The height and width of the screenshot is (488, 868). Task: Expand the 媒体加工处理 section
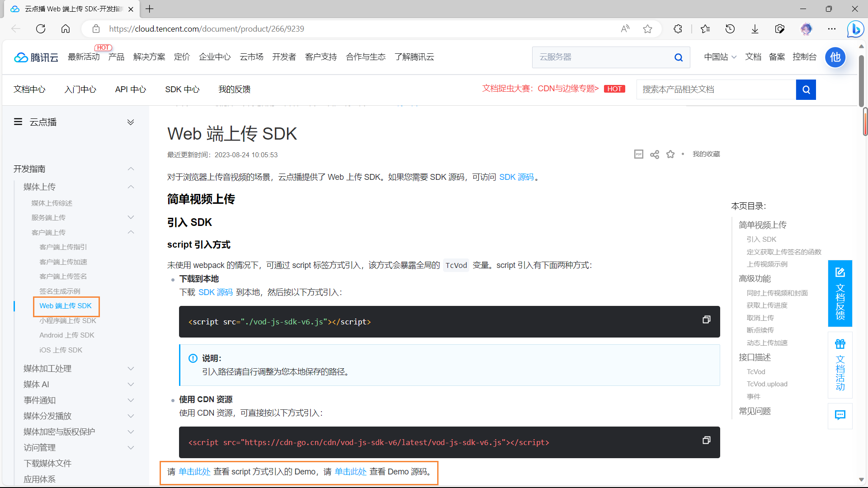[131, 369]
